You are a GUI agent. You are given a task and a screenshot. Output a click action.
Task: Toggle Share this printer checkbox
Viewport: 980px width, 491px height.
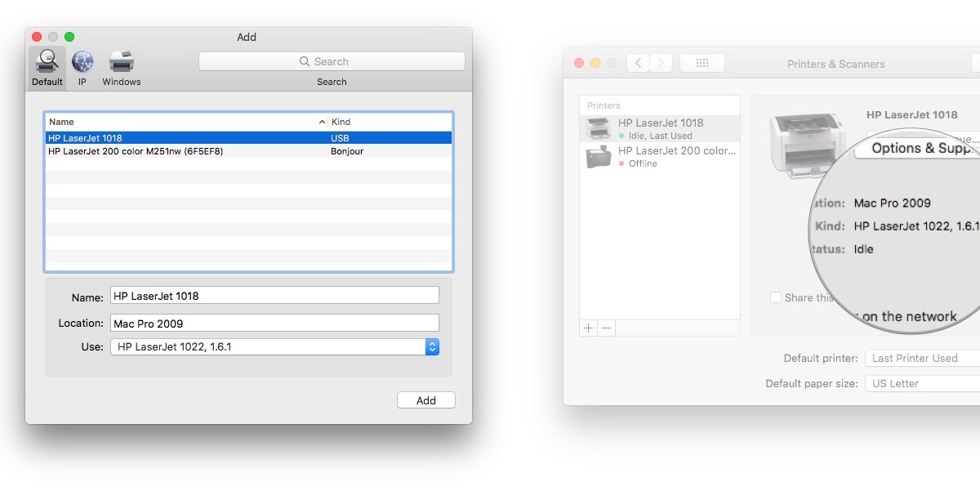[x=775, y=297]
